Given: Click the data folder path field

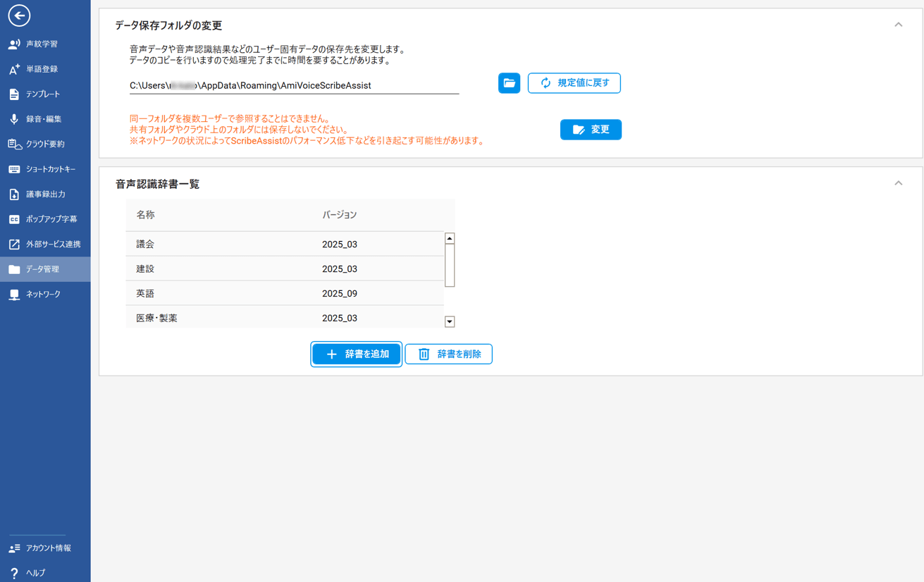Looking at the screenshot, I should (x=294, y=86).
